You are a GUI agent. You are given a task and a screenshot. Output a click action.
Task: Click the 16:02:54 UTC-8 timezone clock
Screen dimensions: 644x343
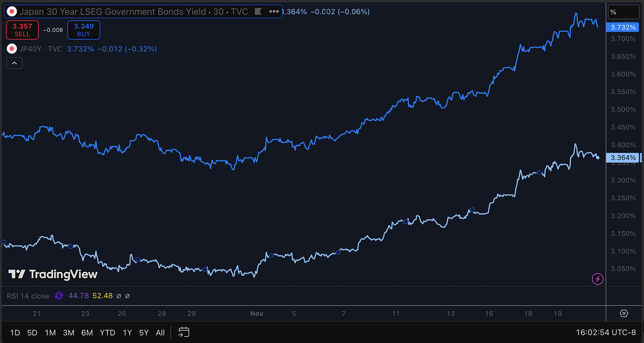click(x=605, y=332)
